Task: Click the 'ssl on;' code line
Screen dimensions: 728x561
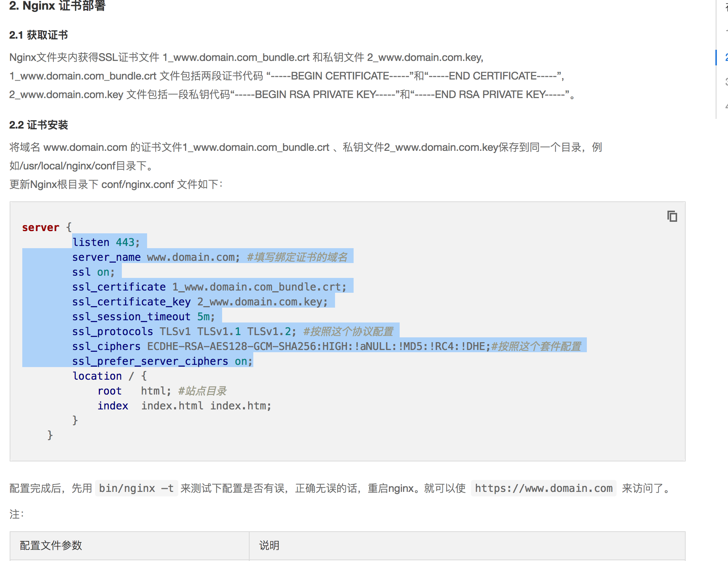Action: 94,272
